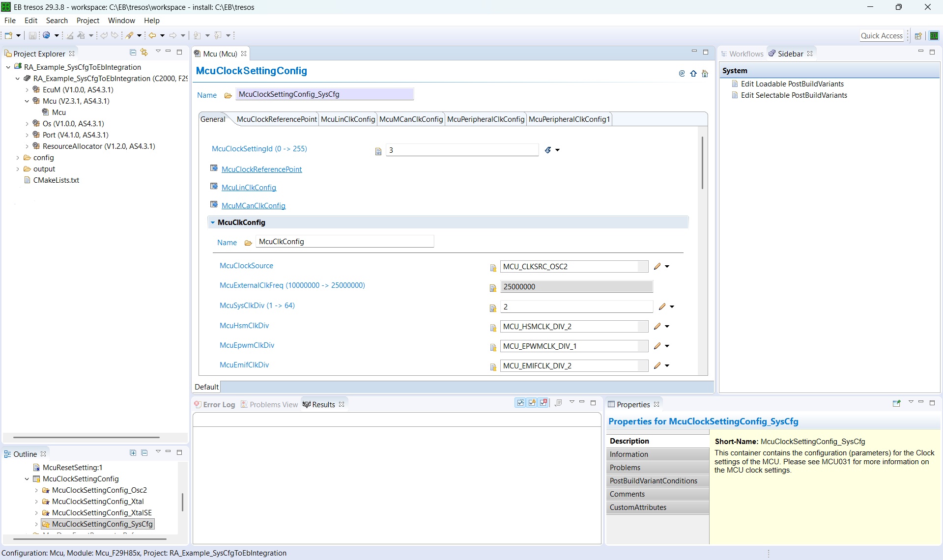This screenshot has height=560, width=943.
Task: Open the File menu
Action: pos(10,20)
